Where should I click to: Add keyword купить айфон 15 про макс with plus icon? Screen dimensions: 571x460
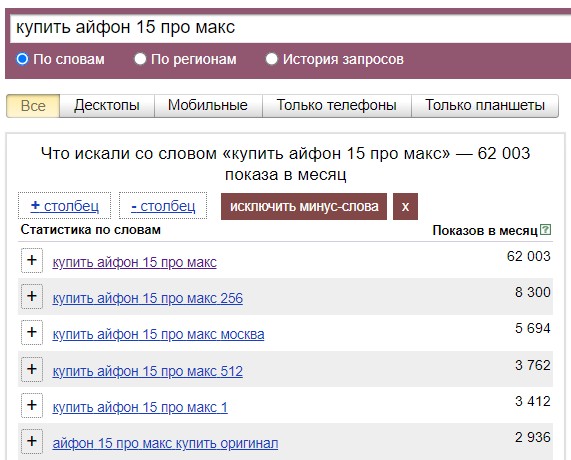[32, 260]
